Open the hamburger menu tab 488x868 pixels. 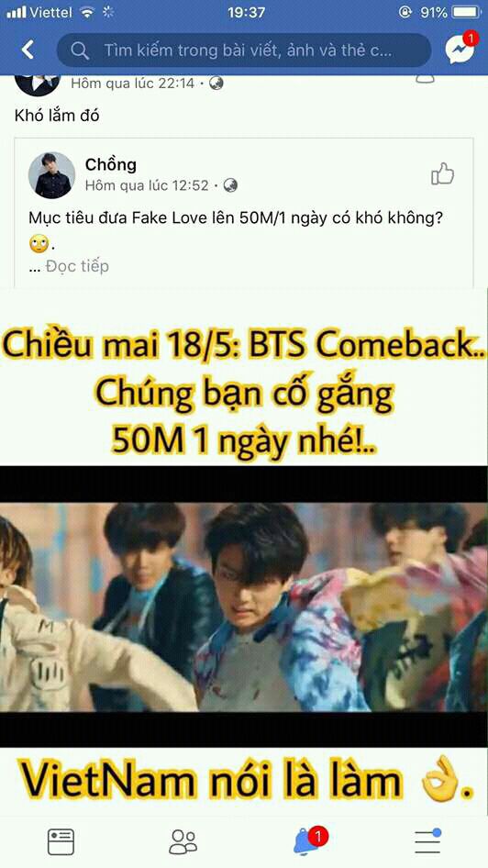428,841
